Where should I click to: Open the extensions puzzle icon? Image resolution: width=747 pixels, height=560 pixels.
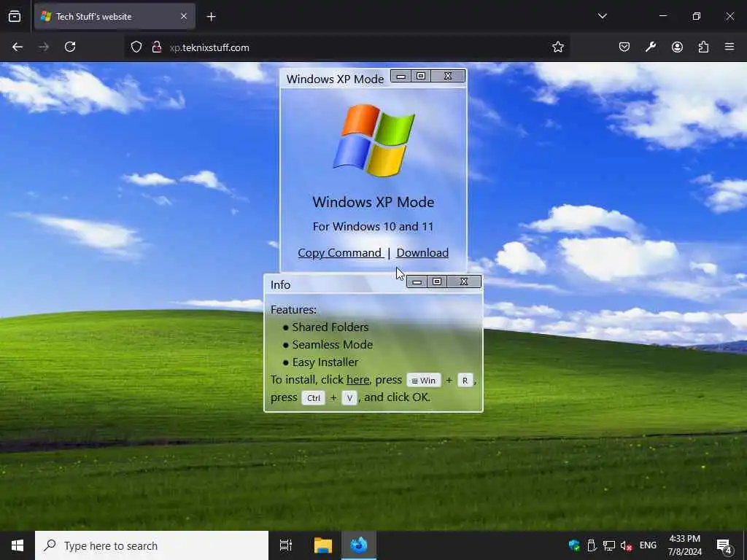click(x=703, y=47)
